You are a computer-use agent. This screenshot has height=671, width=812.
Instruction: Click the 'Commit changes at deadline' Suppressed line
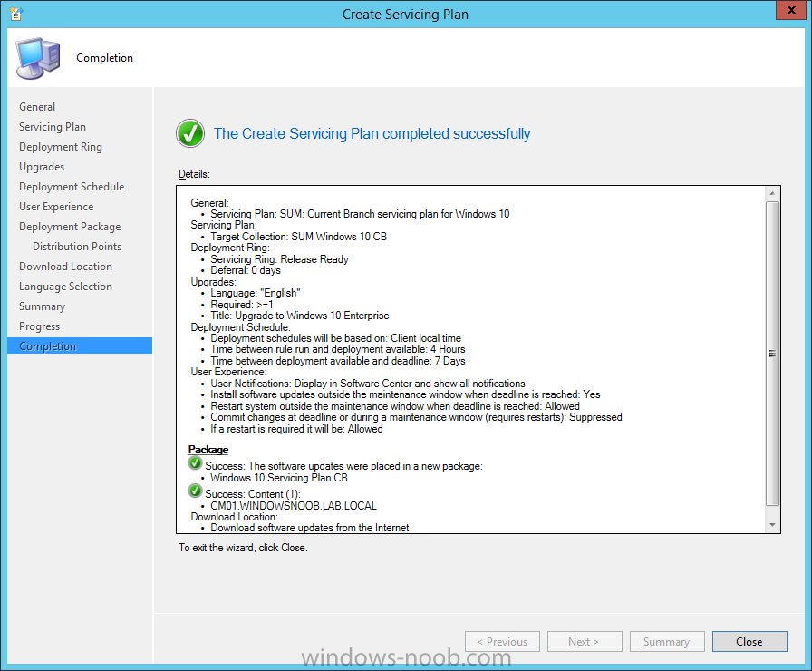pyautogui.click(x=416, y=418)
